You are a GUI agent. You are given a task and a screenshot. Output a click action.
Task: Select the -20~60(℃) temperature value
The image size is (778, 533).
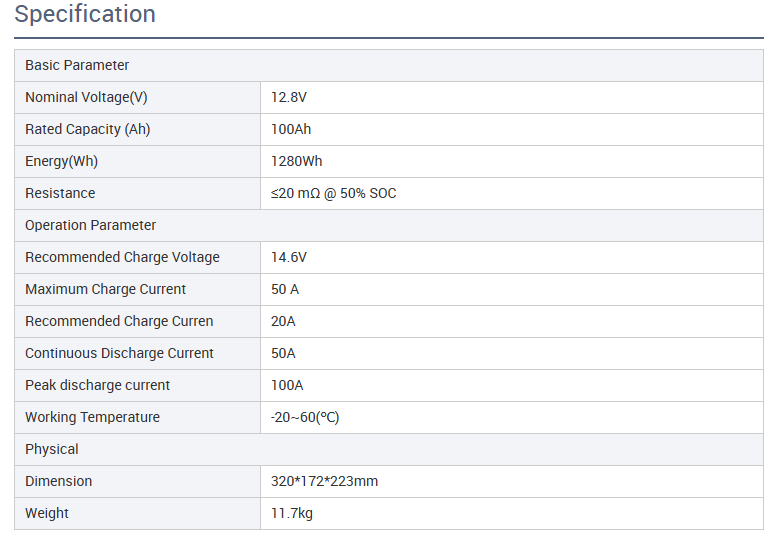click(x=305, y=417)
